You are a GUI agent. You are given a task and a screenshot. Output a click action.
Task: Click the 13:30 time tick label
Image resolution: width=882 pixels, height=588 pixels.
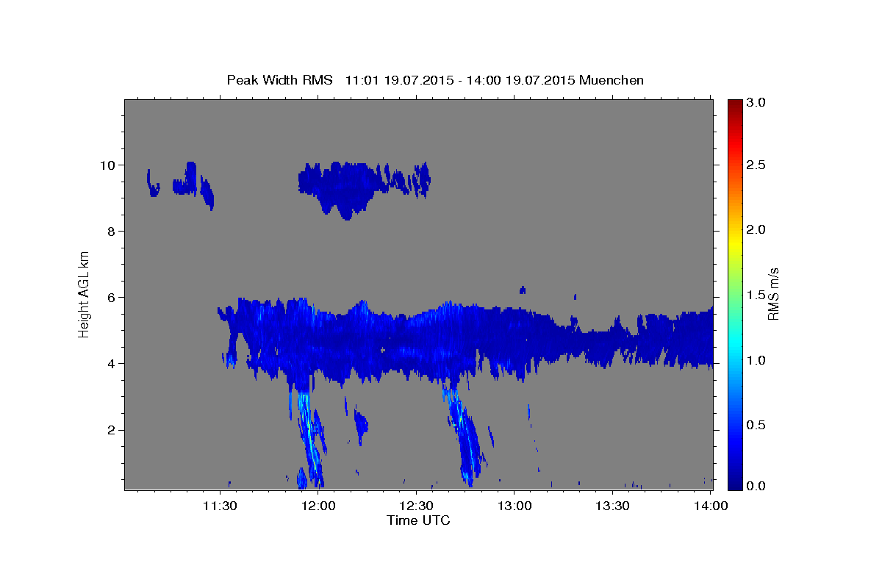pos(612,506)
